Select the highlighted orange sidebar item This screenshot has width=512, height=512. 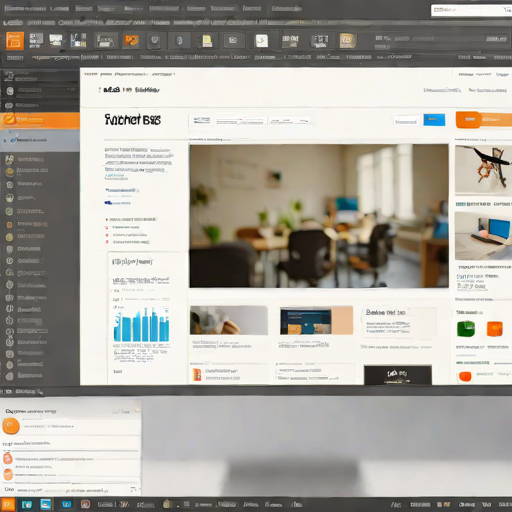[40, 120]
